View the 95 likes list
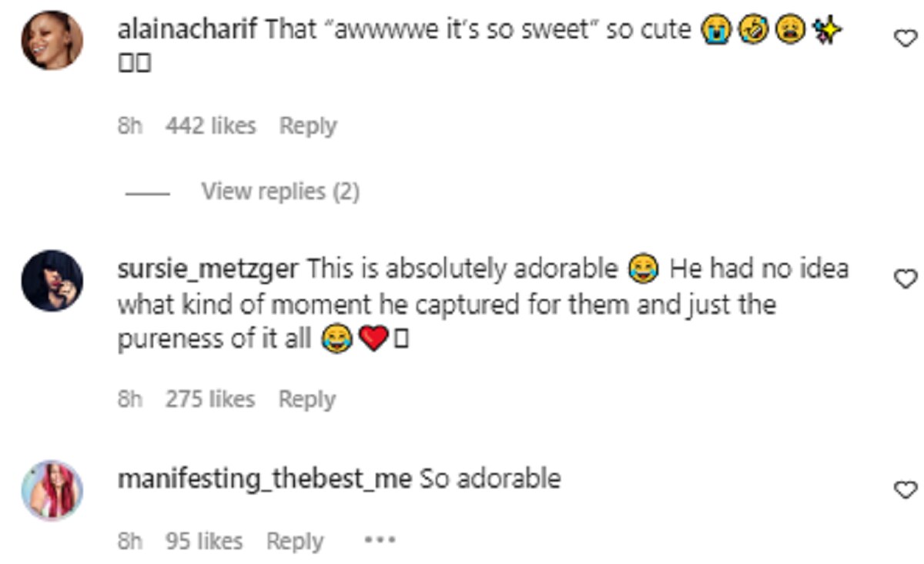 tap(204, 541)
